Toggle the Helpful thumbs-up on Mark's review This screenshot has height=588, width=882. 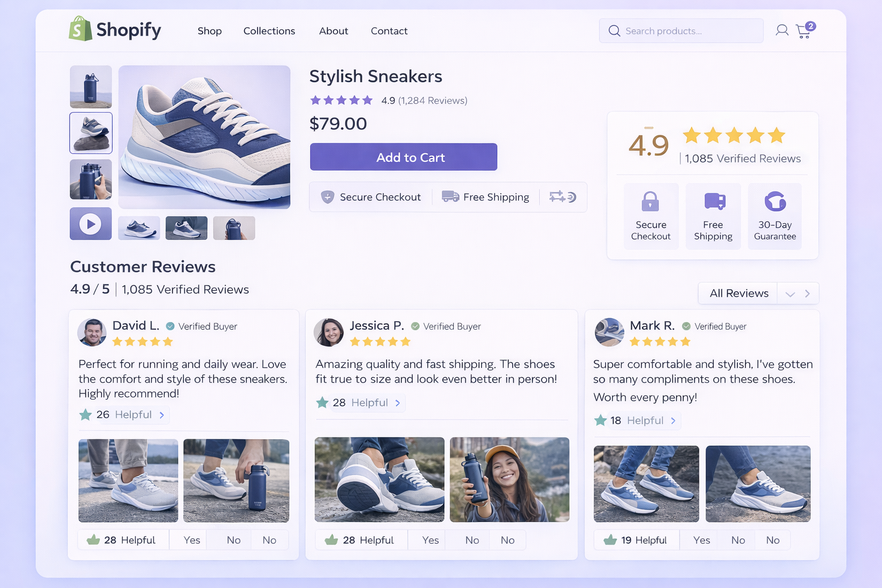pyautogui.click(x=610, y=540)
